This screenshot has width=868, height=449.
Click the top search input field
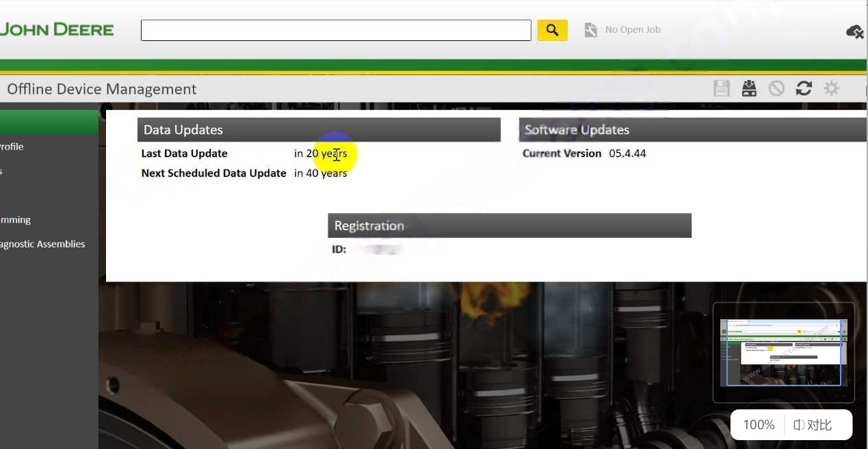click(336, 29)
